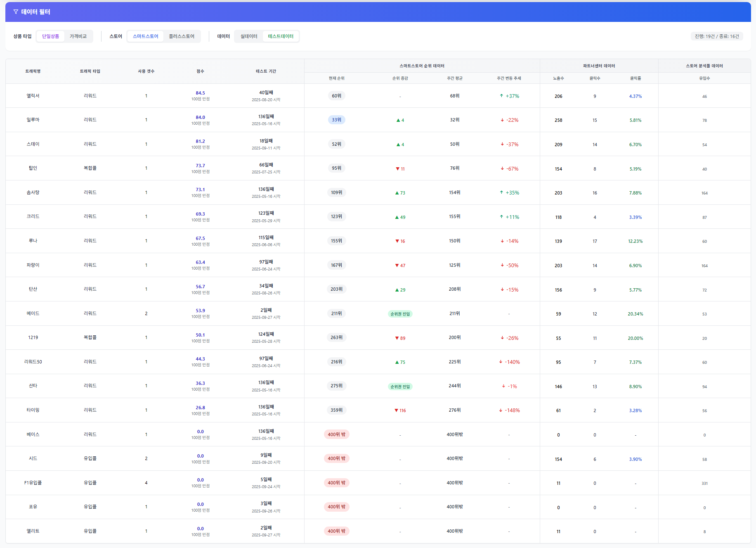Screen dimensions: 756x548
Task: Click the red down arrow next to -67%
Action: pyautogui.click(x=502, y=168)
